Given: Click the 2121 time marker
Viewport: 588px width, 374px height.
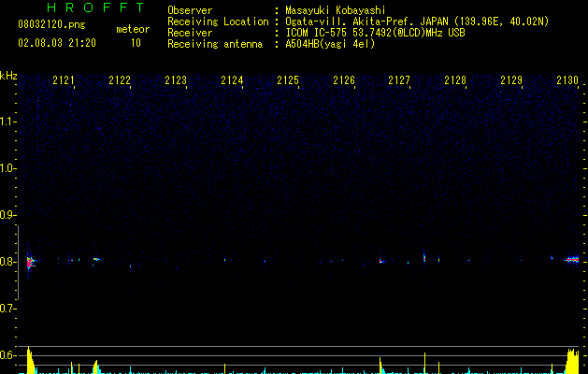Looking at the screenshot, I should (63, 80).
